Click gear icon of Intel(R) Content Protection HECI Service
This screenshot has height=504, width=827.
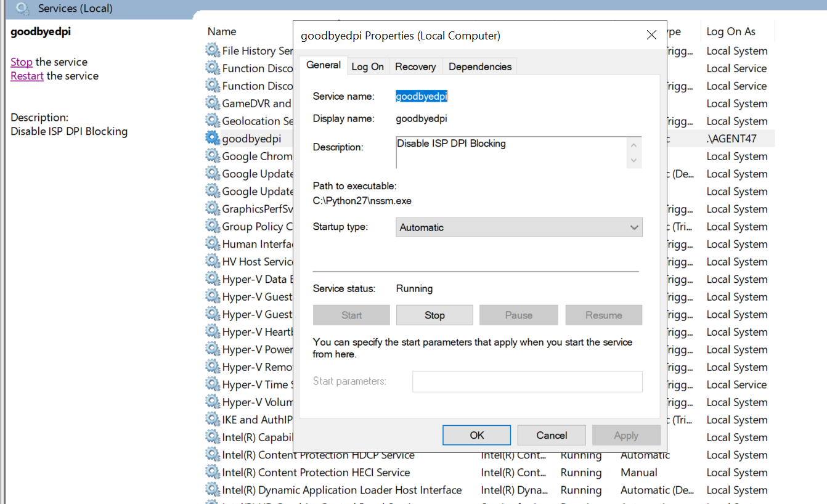213,472
